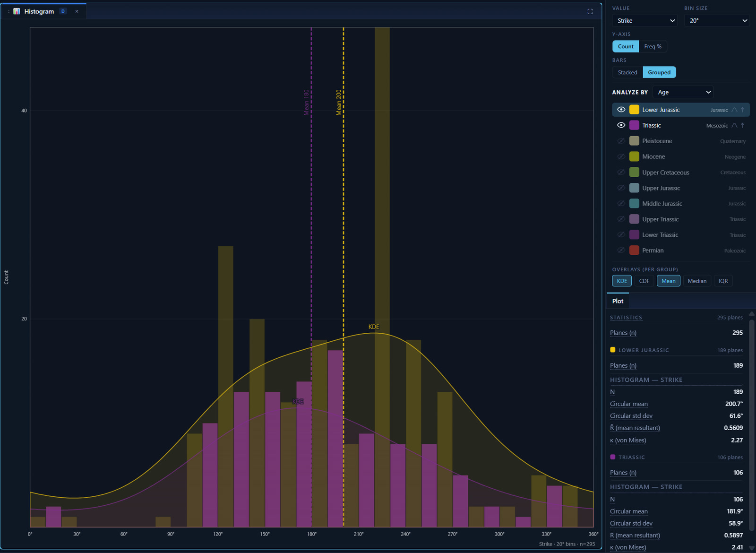Click the purple Triassic color swatch
756x553 pixels.
pos(634,125)
